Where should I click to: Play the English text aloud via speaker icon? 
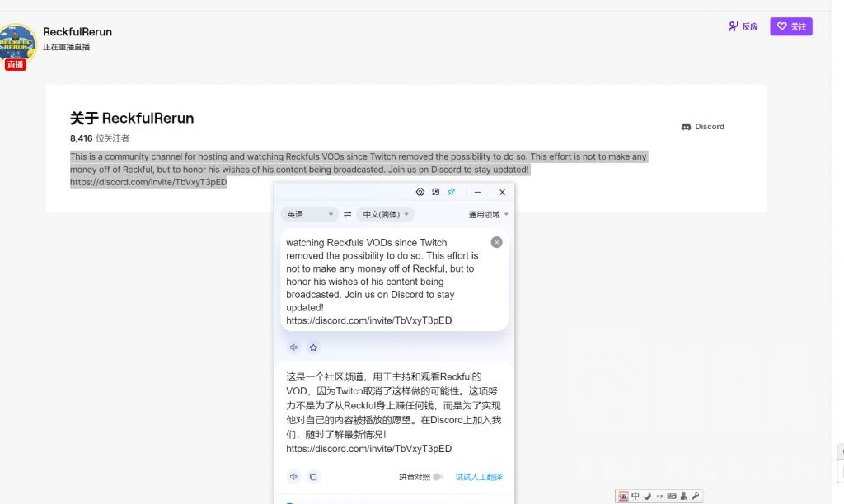tap(294, 348)
